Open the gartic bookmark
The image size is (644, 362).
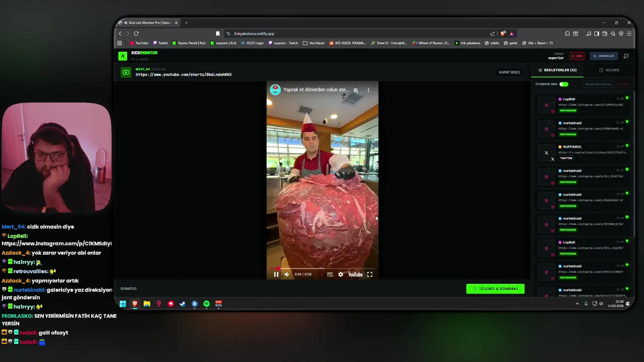(x=510, y=43)
